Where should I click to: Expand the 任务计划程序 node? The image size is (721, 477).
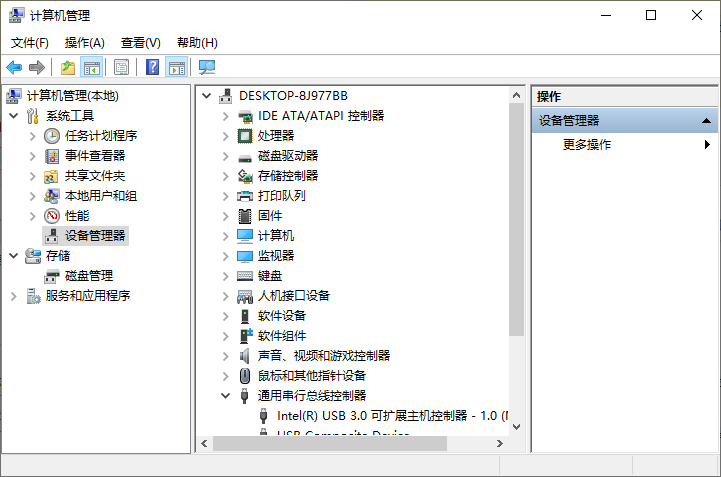click(x=32, y=136)
